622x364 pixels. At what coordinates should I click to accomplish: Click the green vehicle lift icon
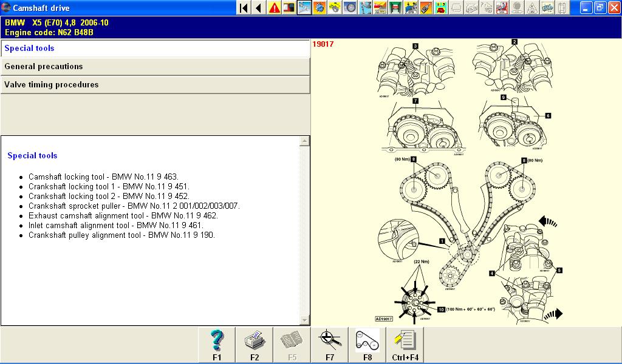(395, 7)
